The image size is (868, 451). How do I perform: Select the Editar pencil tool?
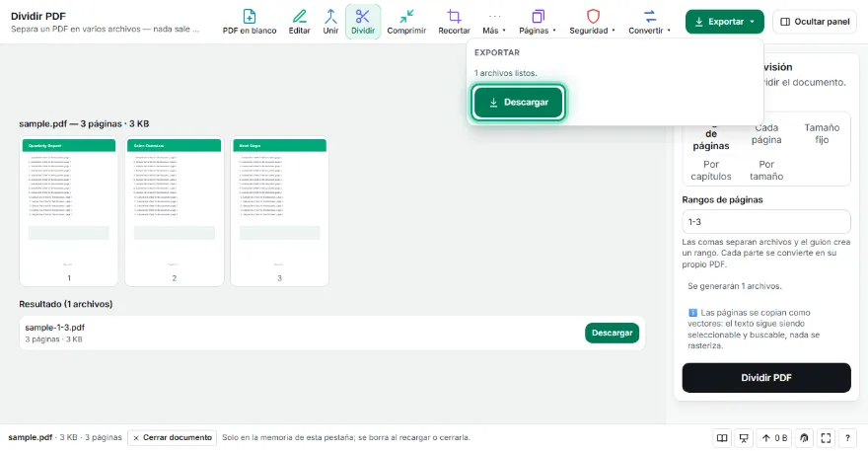(x=299, y=22)
